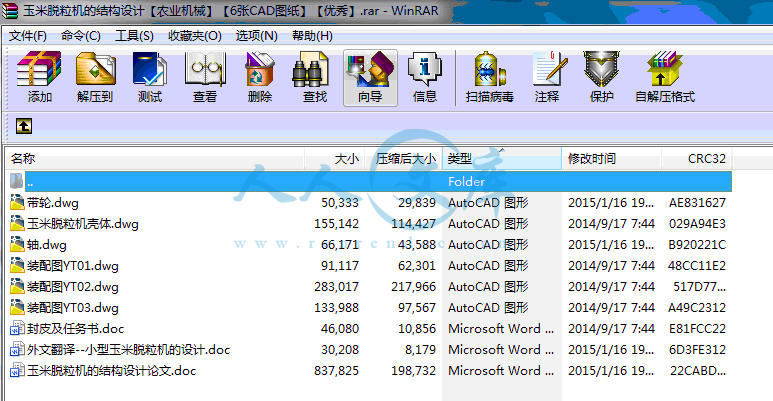Click file icon of 带轮.dwg
Screen dimensions: 773x401
[17, 202]
